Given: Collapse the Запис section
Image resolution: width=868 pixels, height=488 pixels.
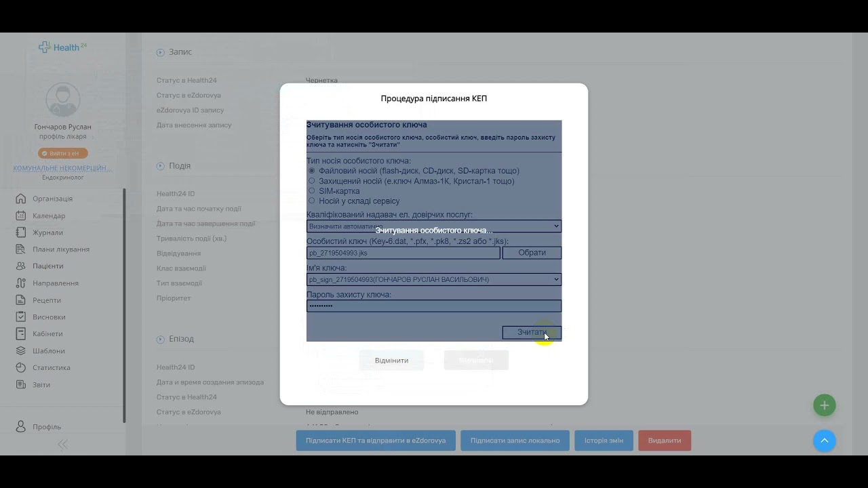Looking at the screenshot, I should click(161, 52).
